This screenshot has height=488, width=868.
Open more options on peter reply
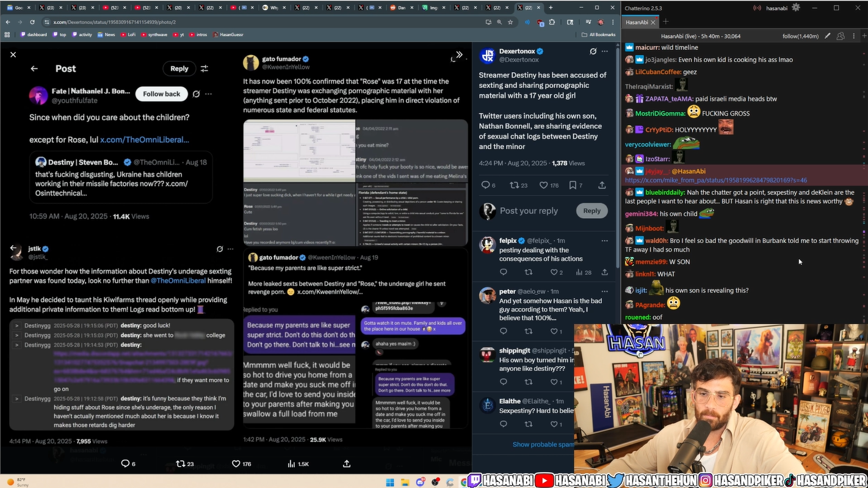pos(604,291)
